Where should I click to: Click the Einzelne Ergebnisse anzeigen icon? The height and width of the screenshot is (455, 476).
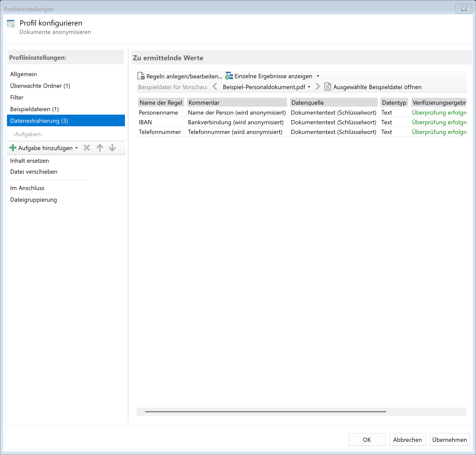229,76
